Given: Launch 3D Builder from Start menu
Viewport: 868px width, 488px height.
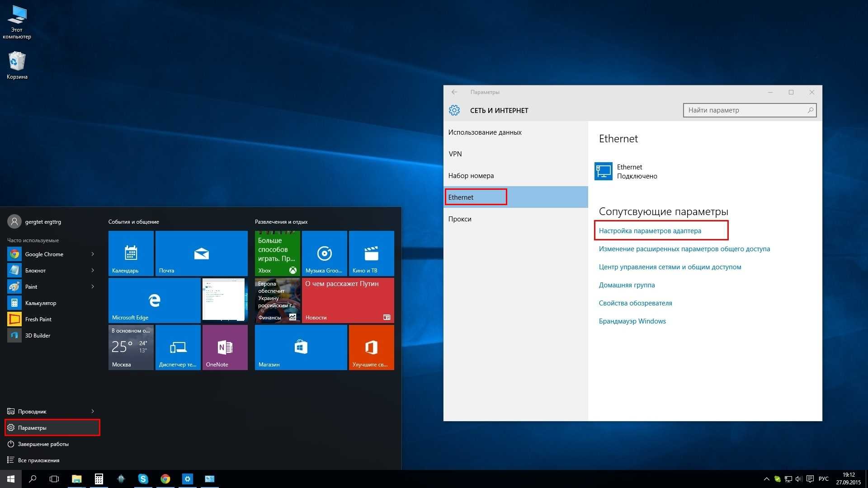Looking at the screenshot, I should 37,335.
